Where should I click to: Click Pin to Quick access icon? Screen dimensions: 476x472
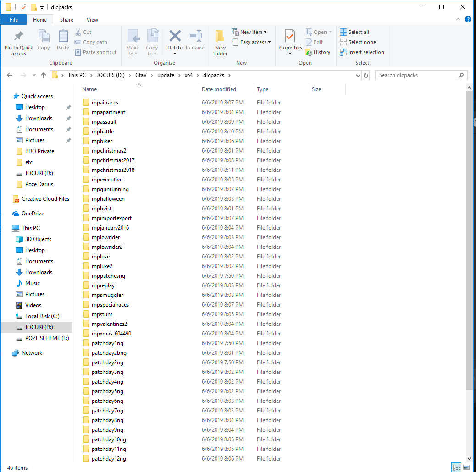pyautogui.click(x=18, y=36)
